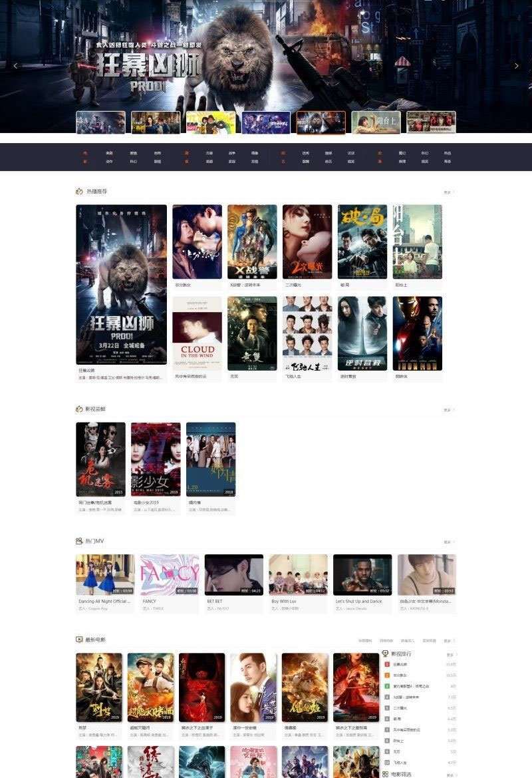Click the icon next to 最新电影 section title
This screenshot has height=778, width=532.
click(78, 639)
